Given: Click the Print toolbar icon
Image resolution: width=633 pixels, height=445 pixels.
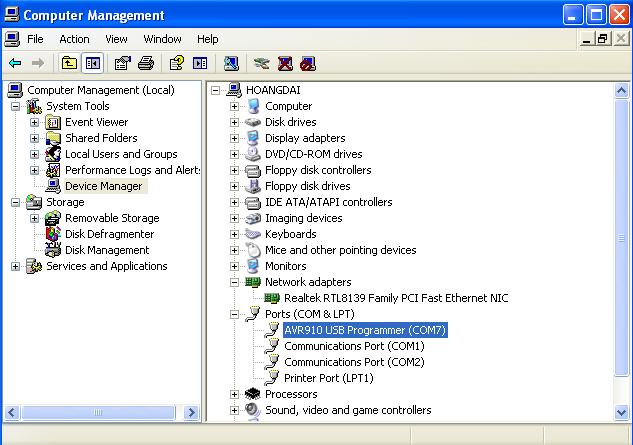Looking at the screenshot, I should click(146, 63).
